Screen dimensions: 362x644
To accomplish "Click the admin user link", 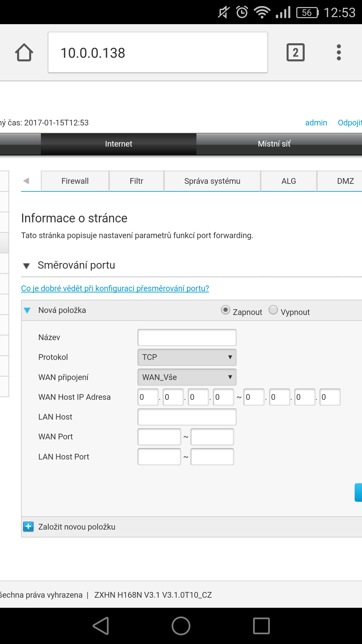I will 316,123.
